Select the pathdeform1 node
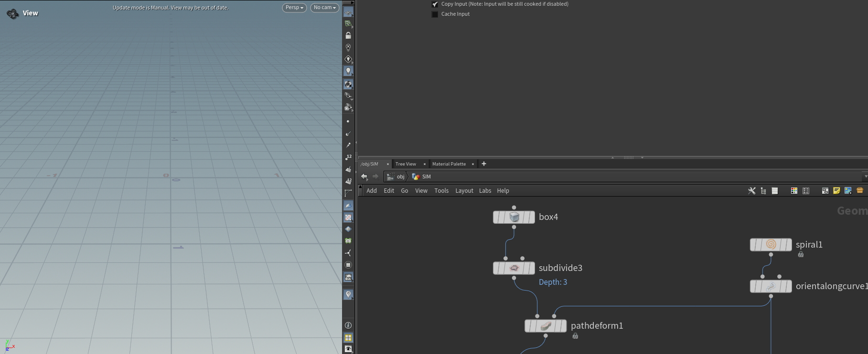Screen dimensions: 868x354 545,326
